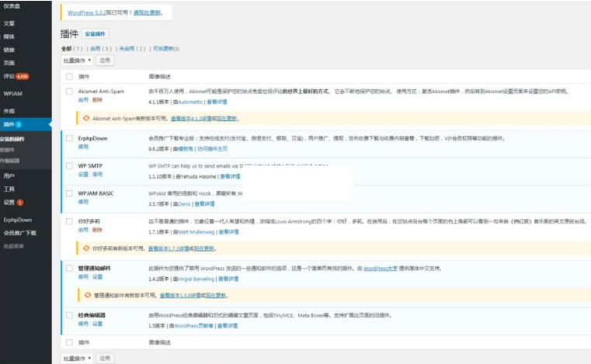
Task: Check the ErphpDown plugin checkbox
Action: click(69, 138)
